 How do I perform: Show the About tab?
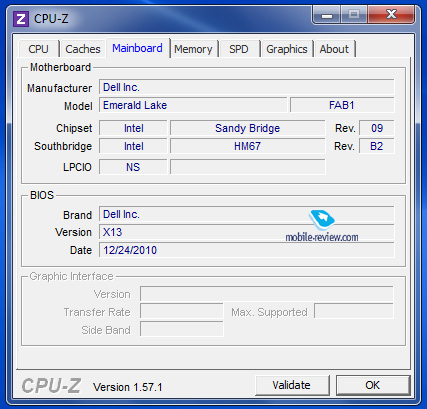click(x=334, y=49)
